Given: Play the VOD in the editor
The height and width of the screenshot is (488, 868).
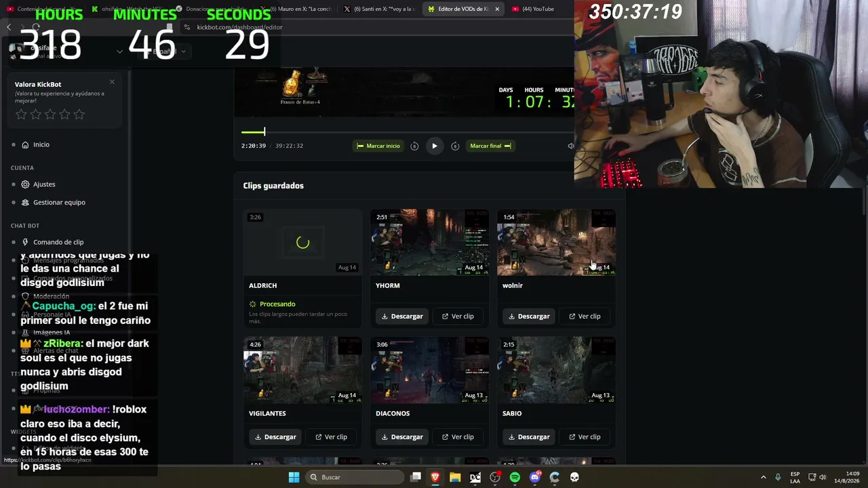Looking at the screenshot, I should [435, 146].
